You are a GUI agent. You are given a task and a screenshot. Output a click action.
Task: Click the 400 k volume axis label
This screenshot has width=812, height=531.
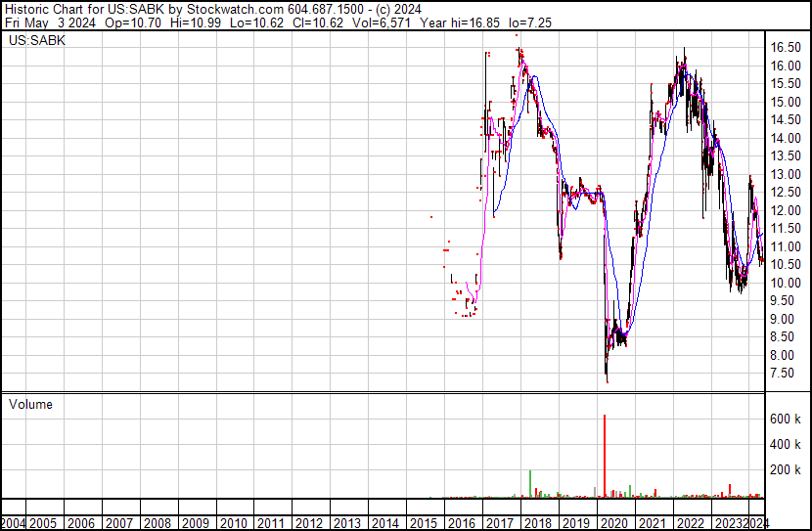[786, 445]
